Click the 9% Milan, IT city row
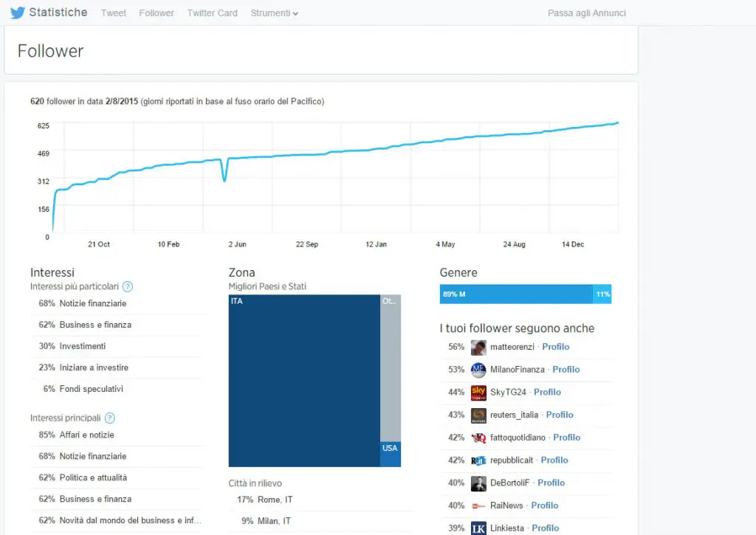Image resolution: width=756 pixels, height=535 pixels. [x=320, y=521]
